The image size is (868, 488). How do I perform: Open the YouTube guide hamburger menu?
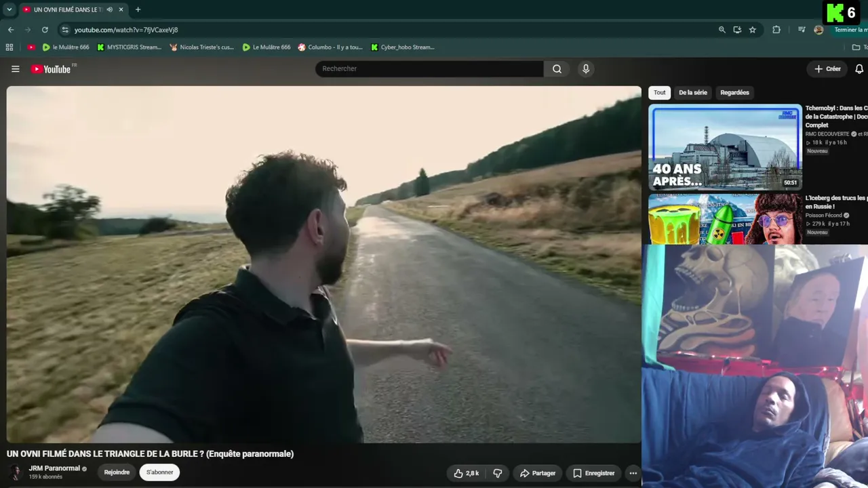point(16,68)
